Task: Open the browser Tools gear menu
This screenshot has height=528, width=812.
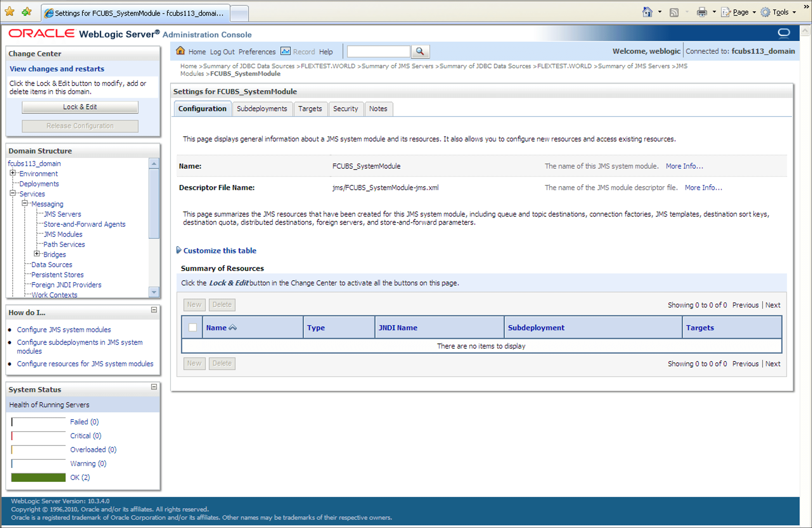Action: 766,12
